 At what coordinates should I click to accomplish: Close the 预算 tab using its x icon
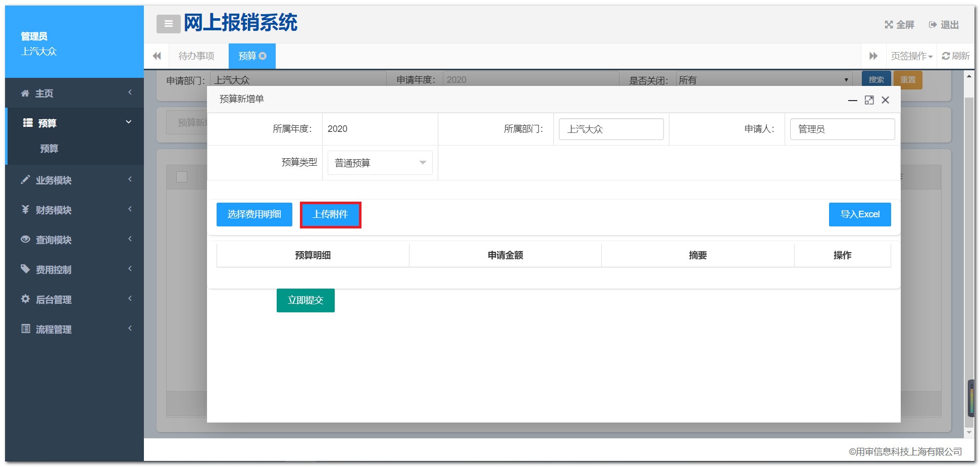tap(263, 56)
